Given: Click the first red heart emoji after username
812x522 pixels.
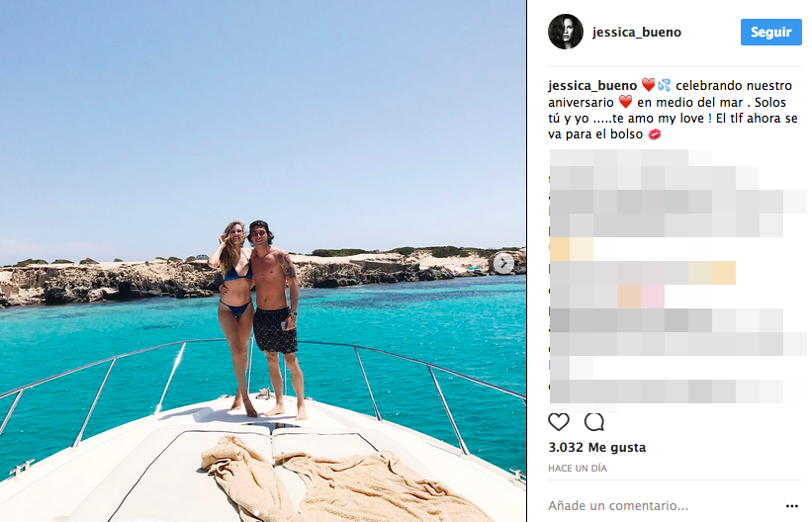Looking at the screenshot, I should coord(649,85).
